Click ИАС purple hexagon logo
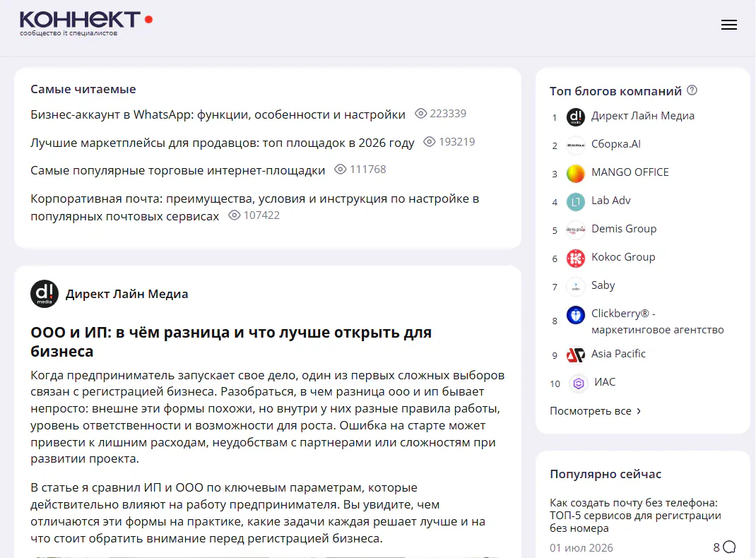The height and width of the screenshot is (558, 756). click(578, 383)
